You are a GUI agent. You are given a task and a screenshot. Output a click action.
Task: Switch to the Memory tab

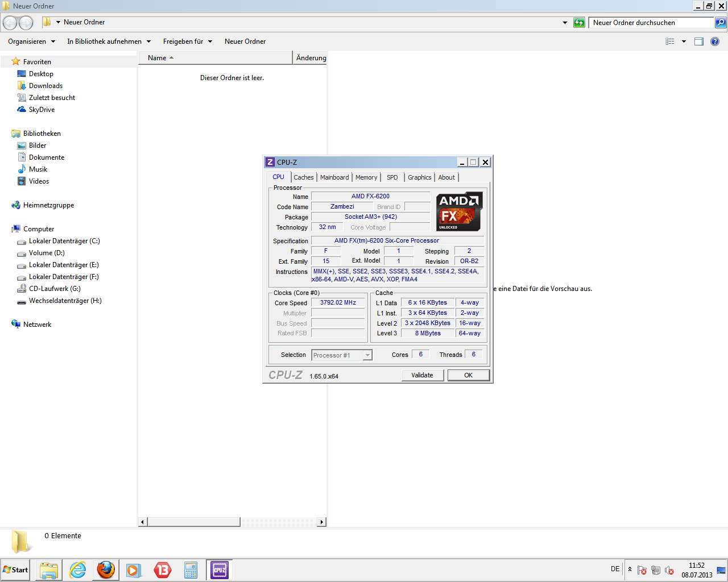tap(366, 177)
